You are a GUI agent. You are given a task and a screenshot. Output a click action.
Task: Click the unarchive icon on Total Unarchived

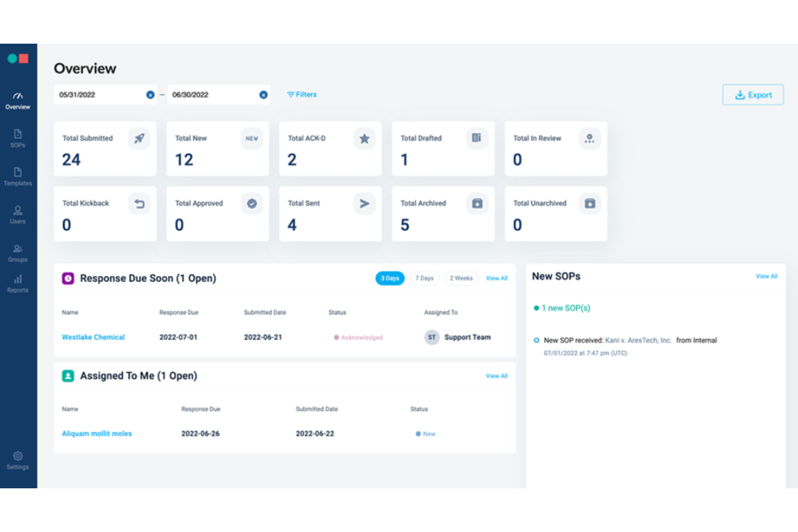[590, 204]
